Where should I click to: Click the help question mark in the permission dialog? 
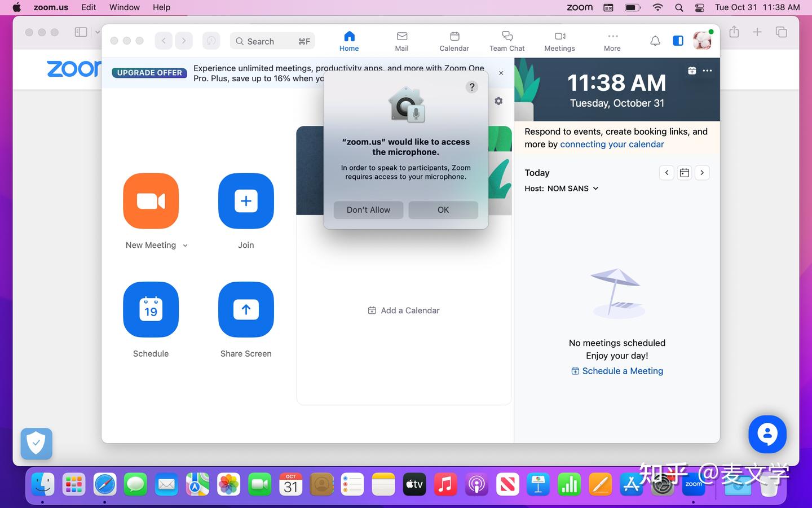(472, 87)
